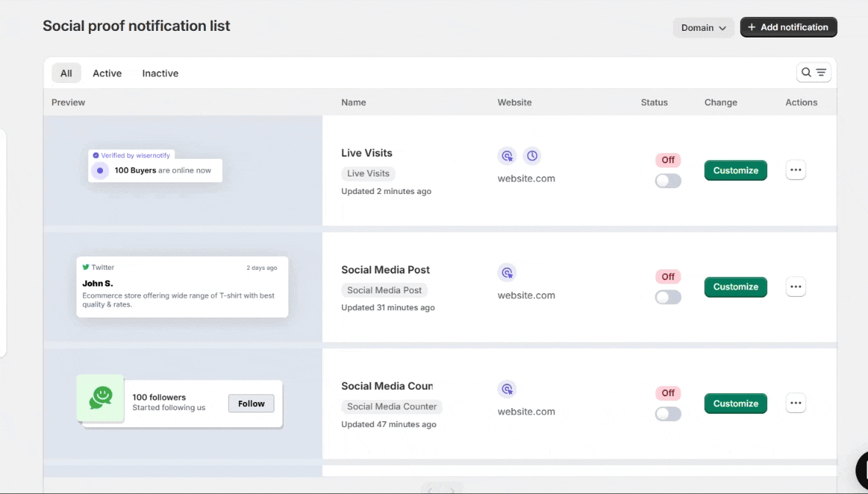Click the Live Visits tag label

tap(368, 173)
